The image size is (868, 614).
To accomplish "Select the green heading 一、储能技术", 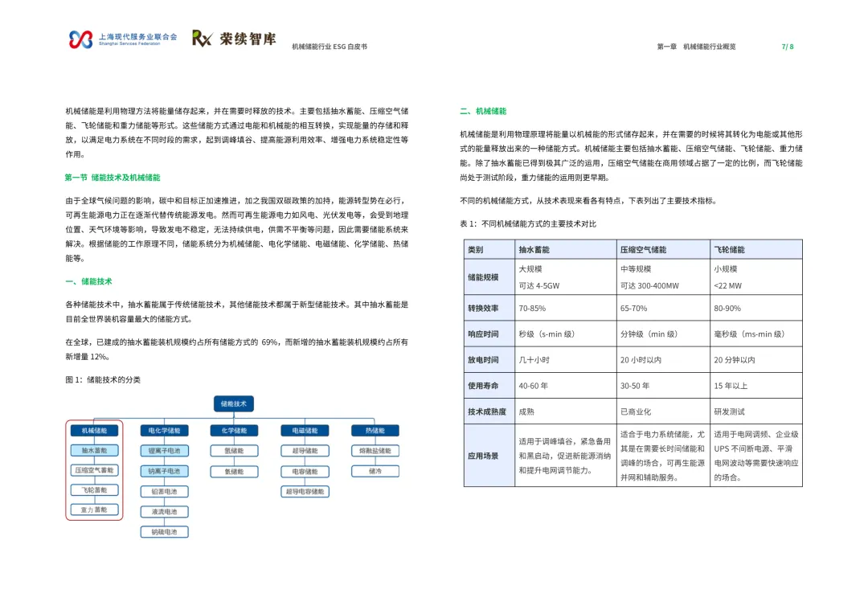I will (x=88, y=281).
